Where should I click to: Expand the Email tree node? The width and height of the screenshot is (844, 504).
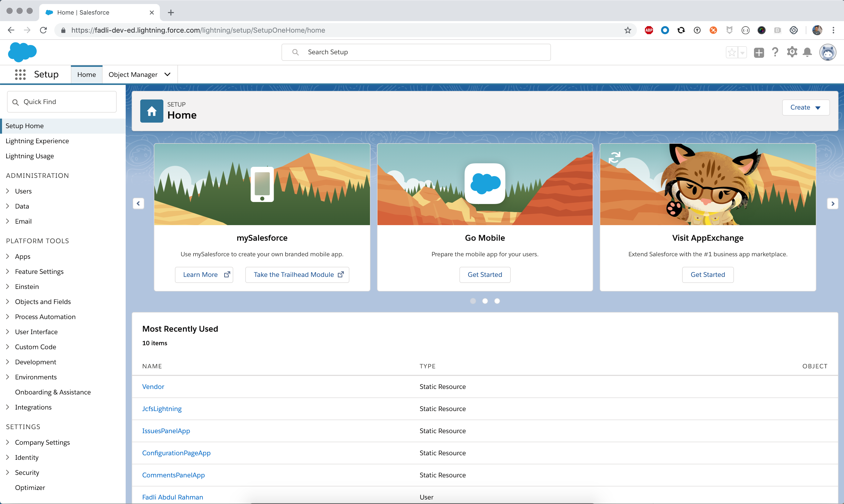[8, 221]
